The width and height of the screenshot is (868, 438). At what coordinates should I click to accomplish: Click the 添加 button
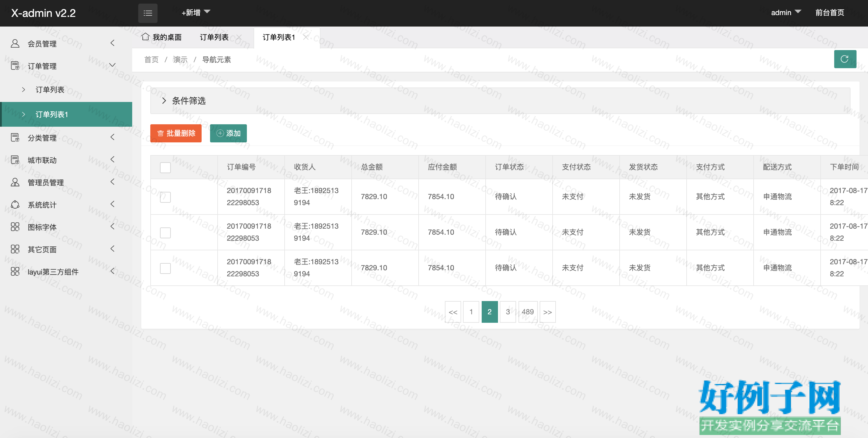(x=228, y=133)
